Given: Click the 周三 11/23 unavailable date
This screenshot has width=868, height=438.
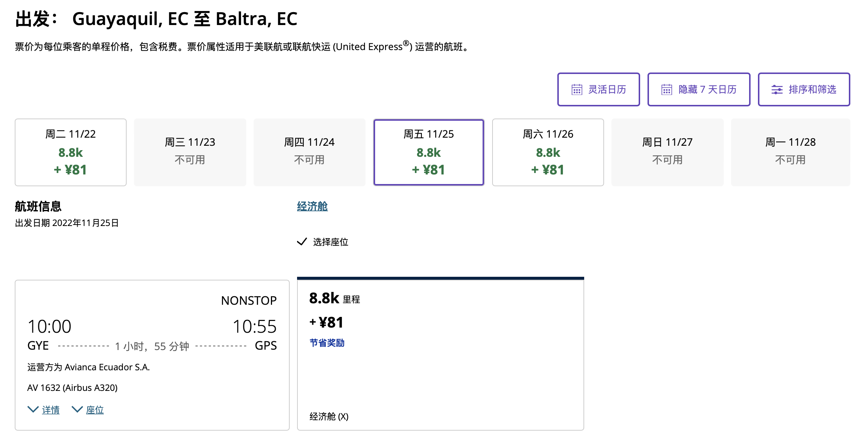Looking at the screenshot, I should point(190,152).
